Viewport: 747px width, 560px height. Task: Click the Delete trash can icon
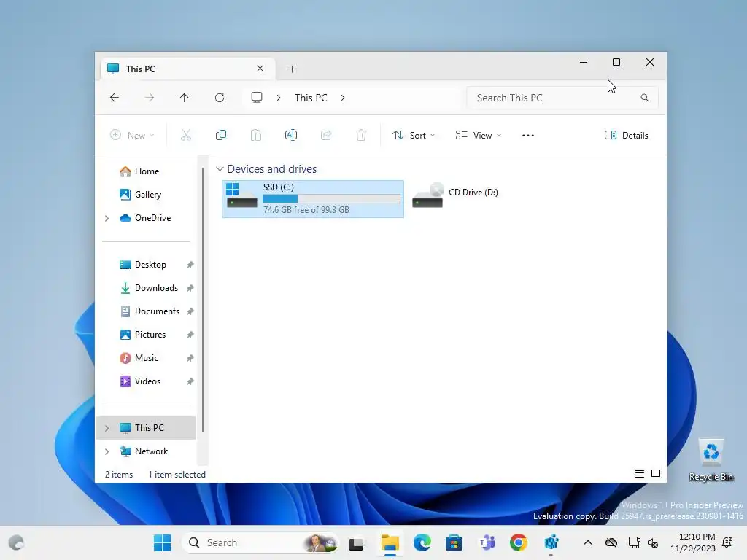click(361, 135)
